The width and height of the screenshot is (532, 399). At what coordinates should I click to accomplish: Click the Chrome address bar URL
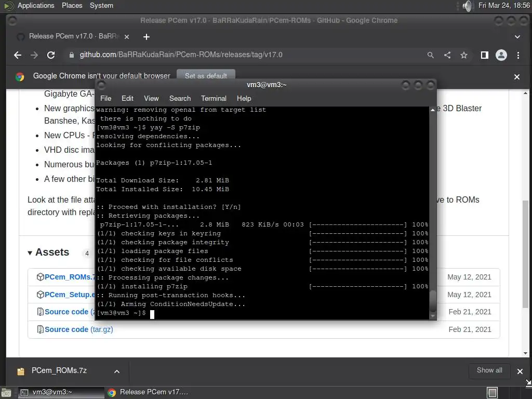click(181, 55)
